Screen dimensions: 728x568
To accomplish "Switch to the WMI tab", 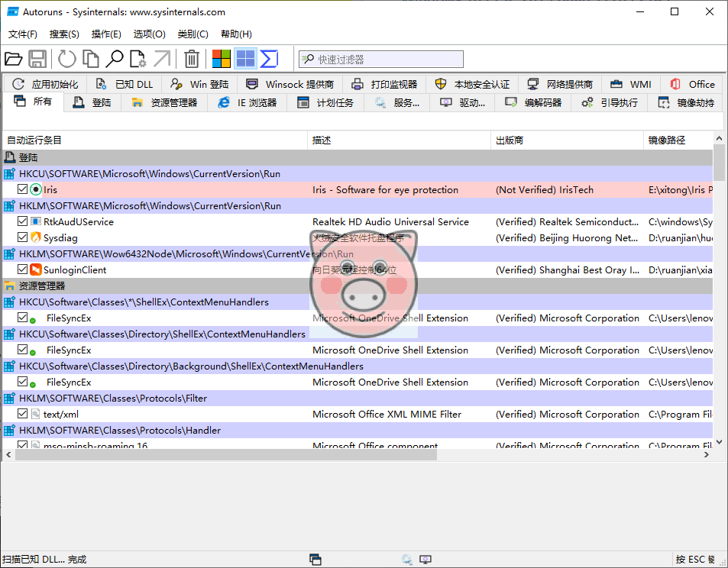I will (x=630, y=84).
